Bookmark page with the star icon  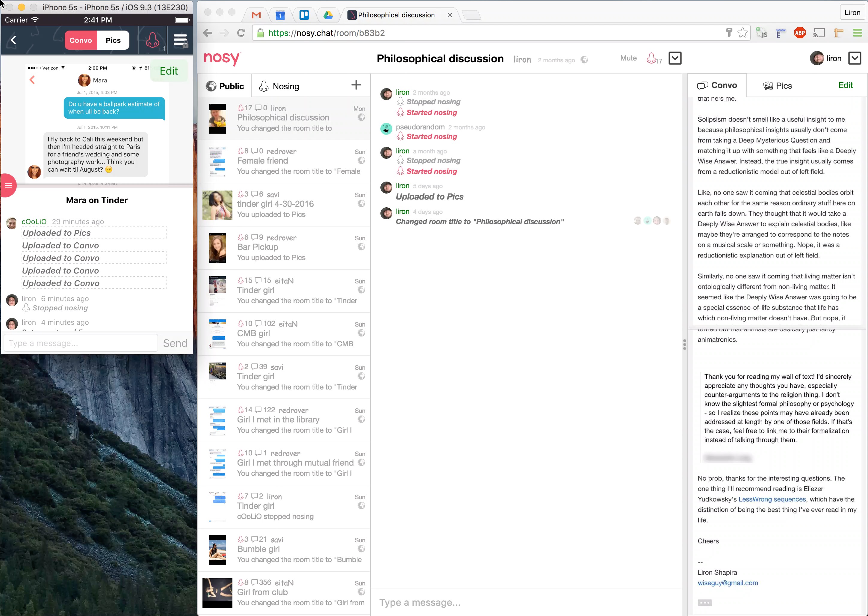click(742, 33)
